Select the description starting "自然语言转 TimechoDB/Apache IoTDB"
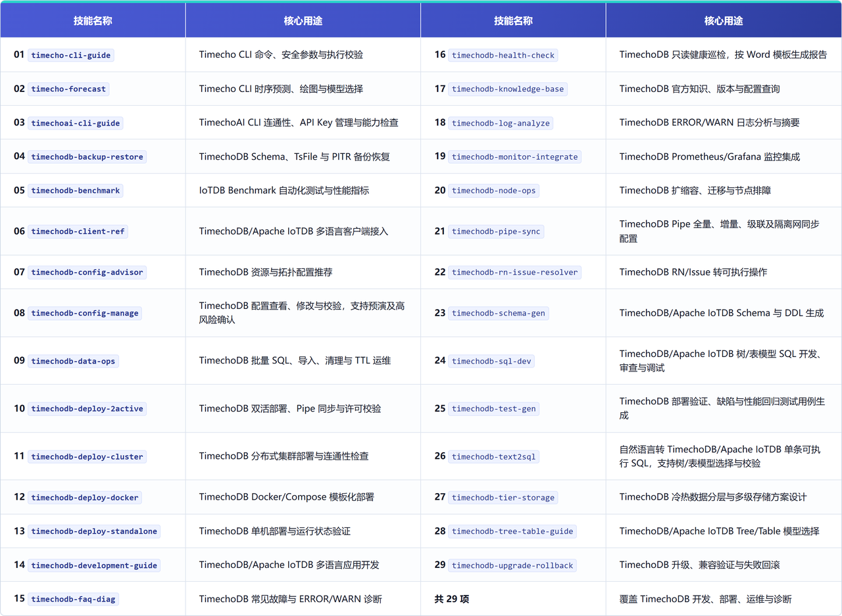 [x=720, y=456]
